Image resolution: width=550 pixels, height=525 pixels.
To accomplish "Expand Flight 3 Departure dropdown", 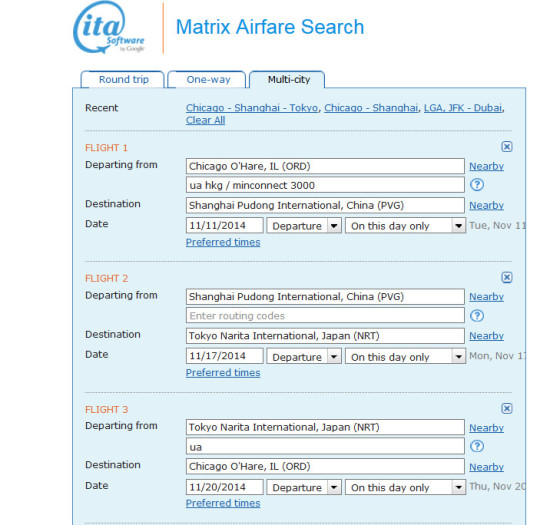I will pyautogui.click(x=304, y=487).
